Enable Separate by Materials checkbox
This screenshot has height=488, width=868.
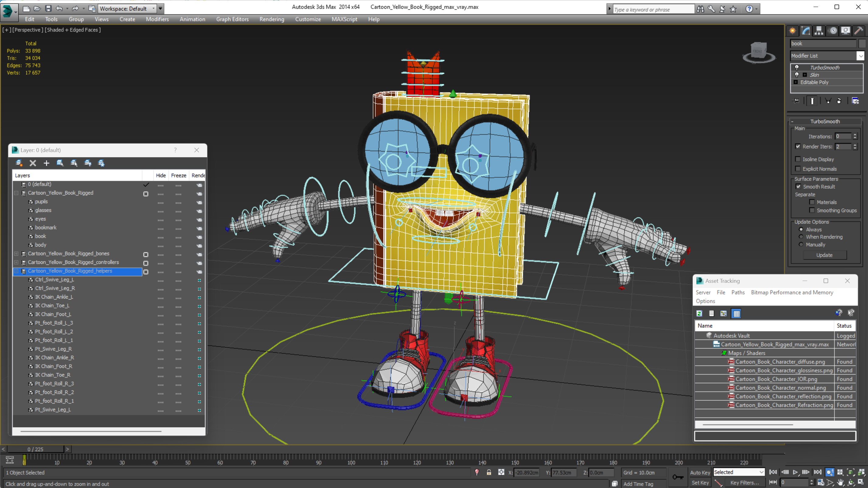(812, 202)
